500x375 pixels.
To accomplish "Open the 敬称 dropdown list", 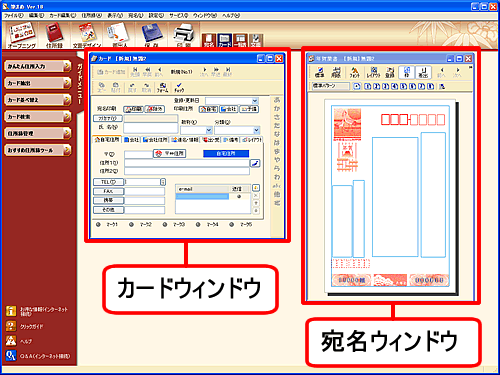I will coord(209,130).
